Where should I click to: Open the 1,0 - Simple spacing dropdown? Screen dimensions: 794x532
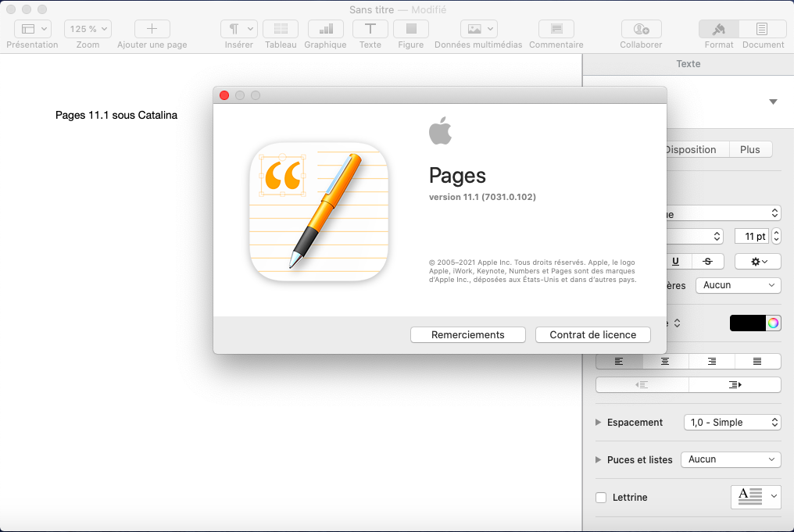[x=732, y=422]
